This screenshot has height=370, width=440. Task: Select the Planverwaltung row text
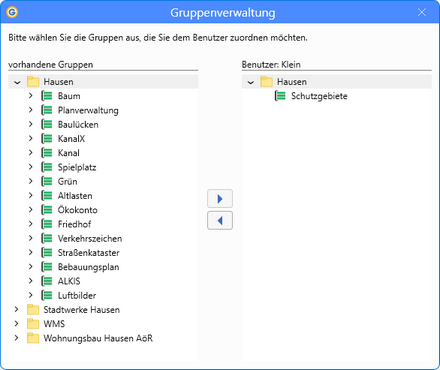88,110
